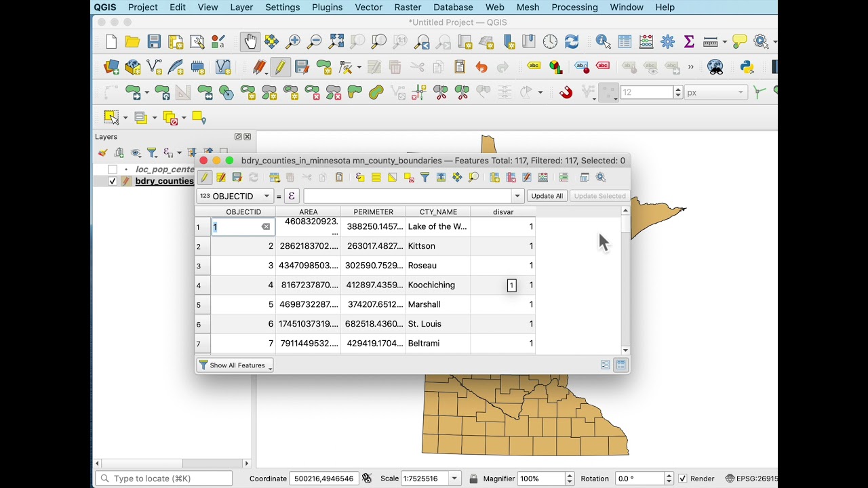Toggle editing mode pencil in attribute table
Viewport: 868px width, 488px height.
coord(204,177)
